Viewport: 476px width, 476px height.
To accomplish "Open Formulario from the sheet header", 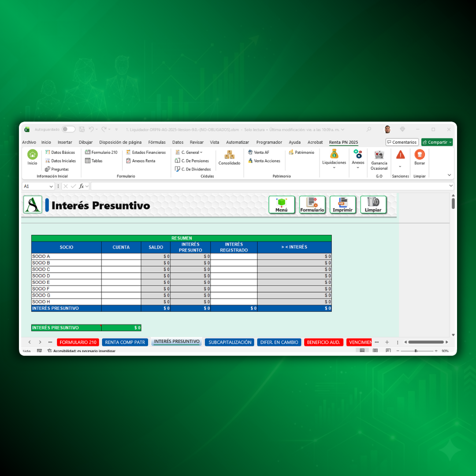I will click(x=312, y=205).
